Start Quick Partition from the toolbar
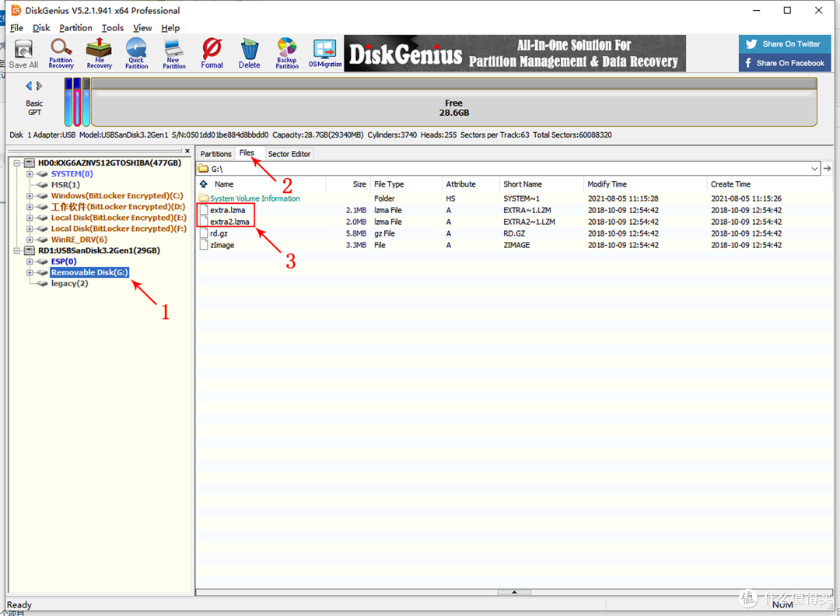This screenshot has width=840, height=616. pyautogui.click(x=137, y=54)
